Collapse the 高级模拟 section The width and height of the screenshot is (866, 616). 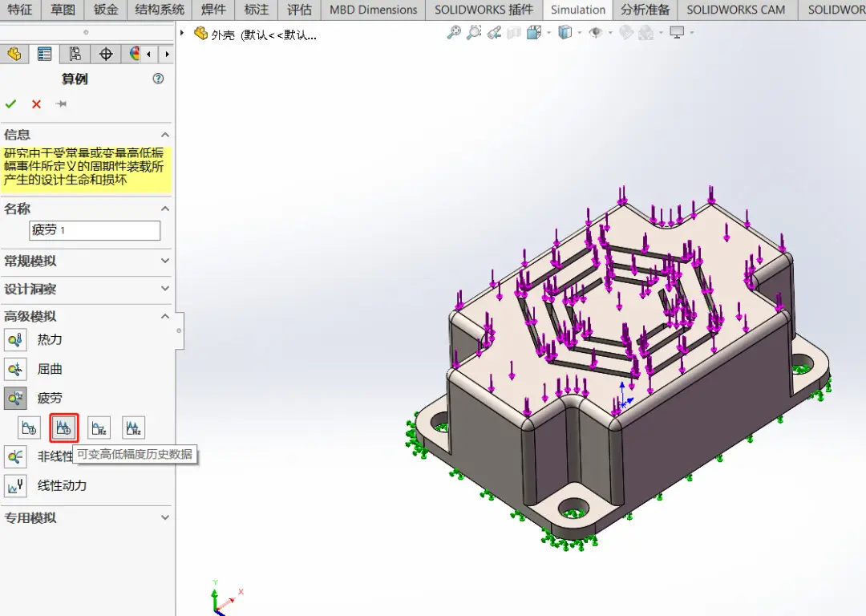click(x=164, y=316)
